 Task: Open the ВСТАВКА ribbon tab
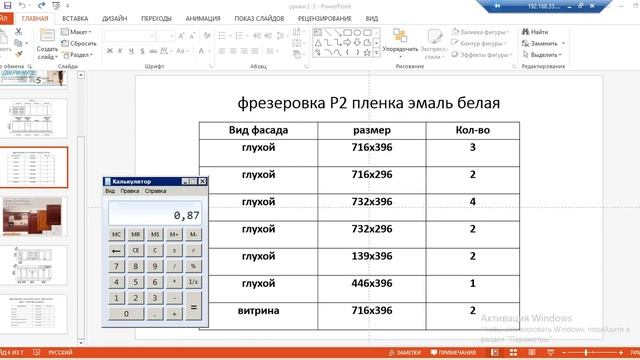click(x=75, y=18)
